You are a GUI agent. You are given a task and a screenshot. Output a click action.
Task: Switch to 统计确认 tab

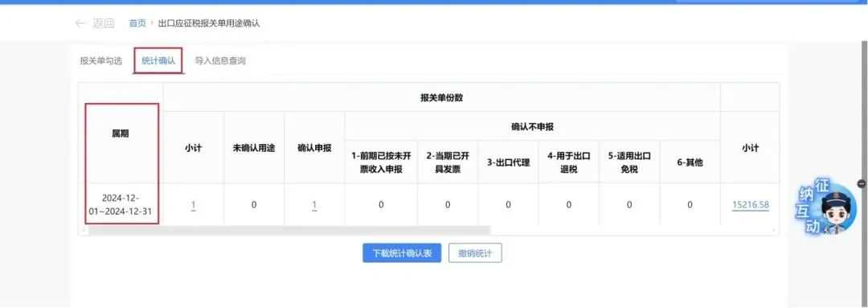[x=158, y=61]
